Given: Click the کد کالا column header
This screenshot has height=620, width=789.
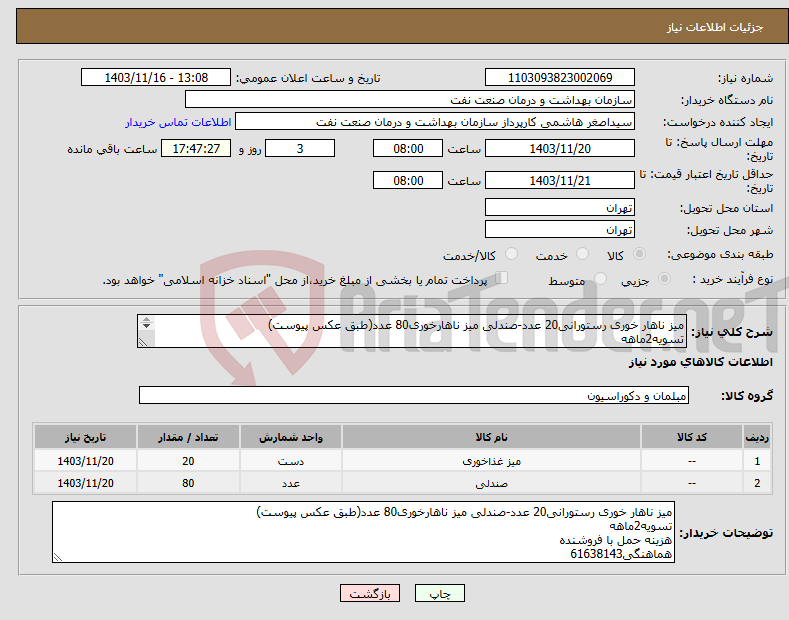Looking at the screenshot, I should [692, 437].
